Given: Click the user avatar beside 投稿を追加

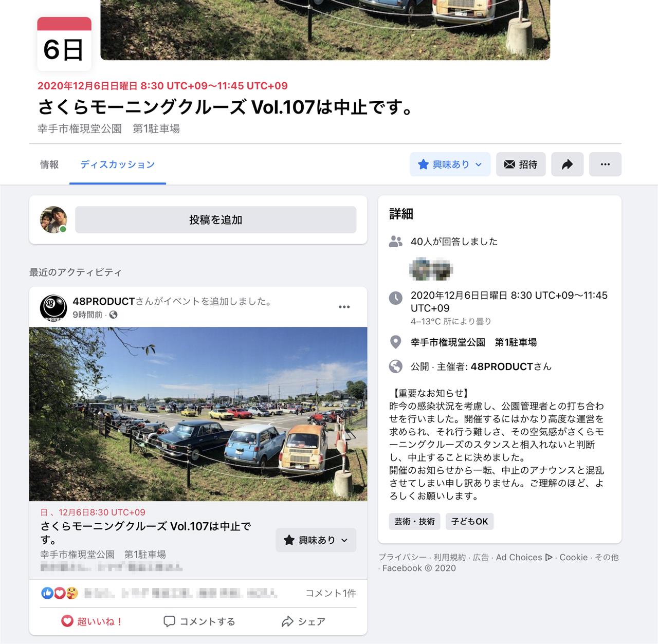Looking at the screenshot, I should point(53,219).
